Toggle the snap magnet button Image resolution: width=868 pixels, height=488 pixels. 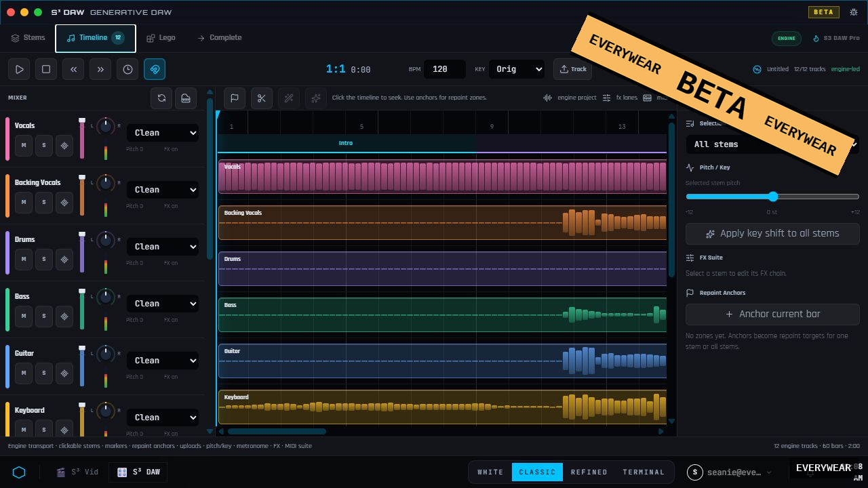[x=155, y=69]
